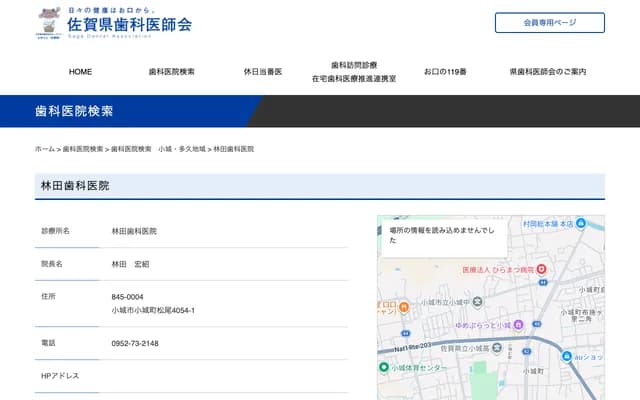The height and width of the screenshot is (400, 640).
Task: Click ホーム breadcrumb link
Action: click(44, 149)
